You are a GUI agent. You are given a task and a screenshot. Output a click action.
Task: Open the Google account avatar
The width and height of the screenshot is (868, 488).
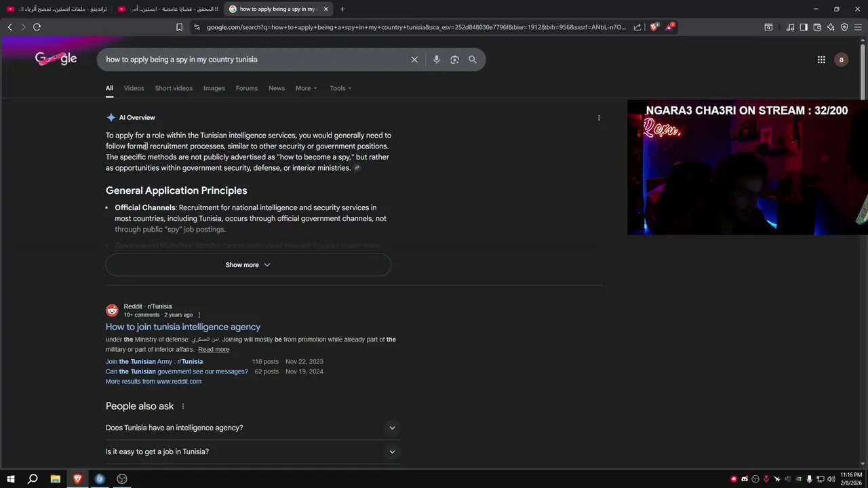(842, 60)
